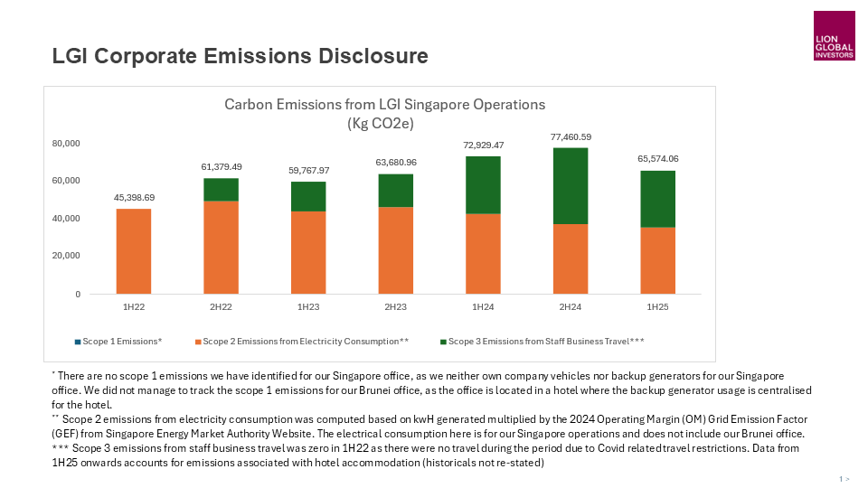Click the orange segment of the 2H23 bar
This screenshot has height=488, width=868.
pos(396,250)
